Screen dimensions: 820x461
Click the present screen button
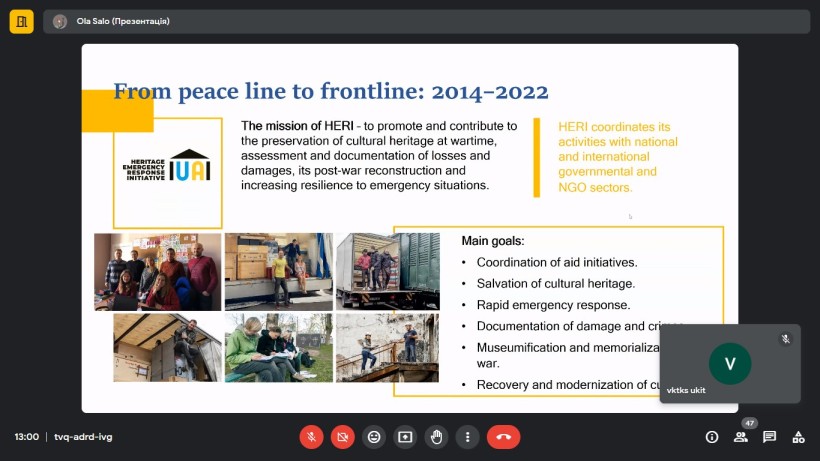coord(405,437)
